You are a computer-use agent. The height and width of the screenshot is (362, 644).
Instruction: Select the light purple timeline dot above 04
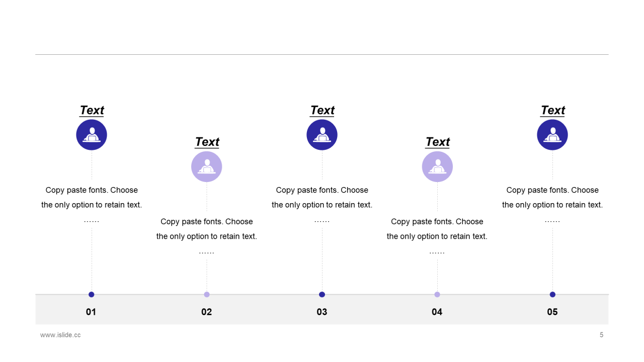coord(437,295)
